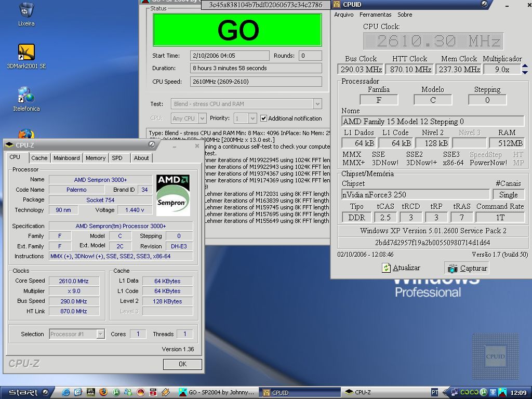Click the CPUID title bar application icon
532x399 pixels.
click(337, 4)
